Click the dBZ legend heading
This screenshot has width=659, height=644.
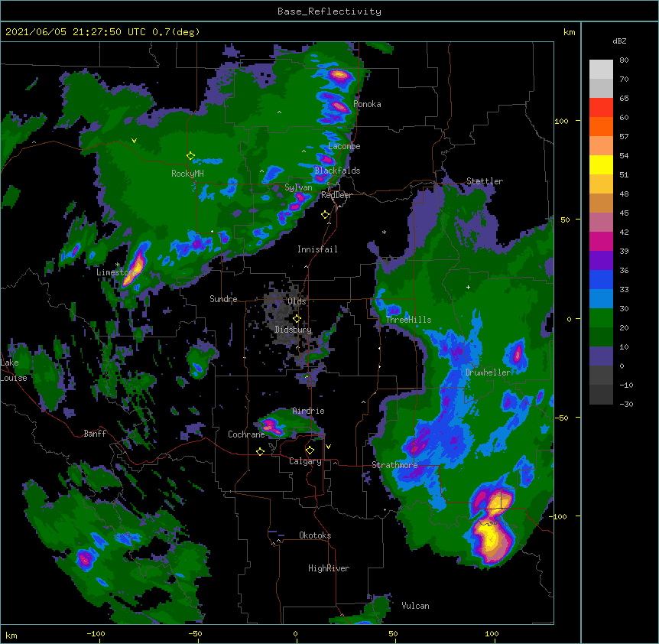tap(619, 41)
